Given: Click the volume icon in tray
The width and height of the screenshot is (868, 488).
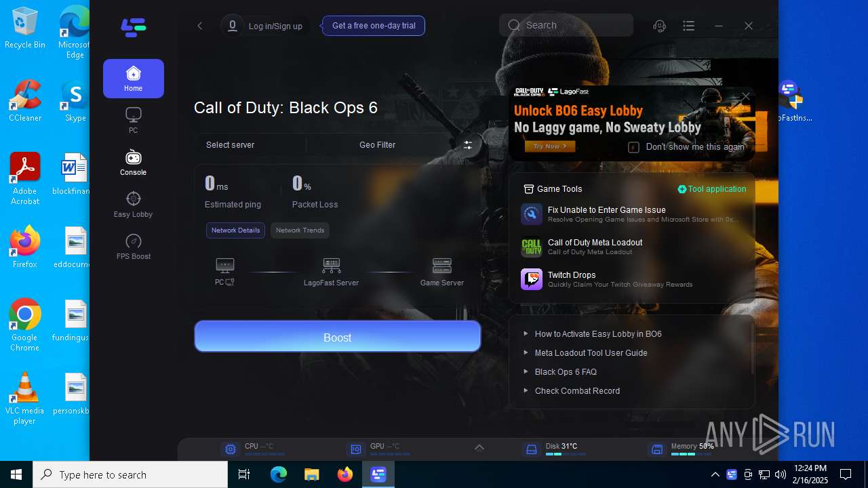Looking at the screenshot, I should tap(781, 474).
